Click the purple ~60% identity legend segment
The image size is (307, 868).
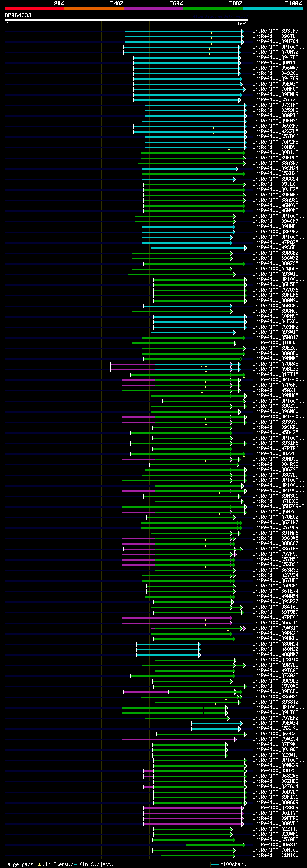pyautogui.click(x=153, y=9)
